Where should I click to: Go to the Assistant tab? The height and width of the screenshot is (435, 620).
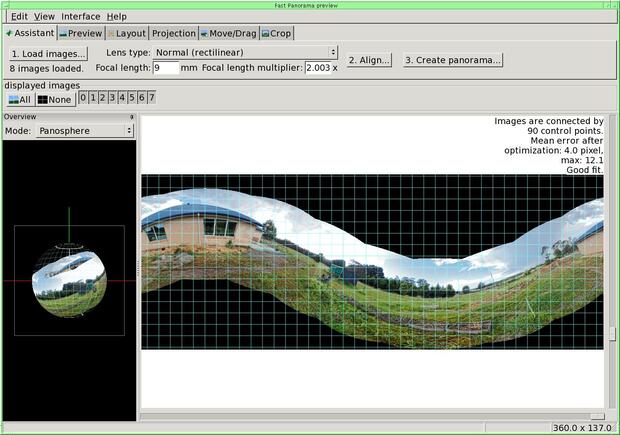tap(29, 33)
